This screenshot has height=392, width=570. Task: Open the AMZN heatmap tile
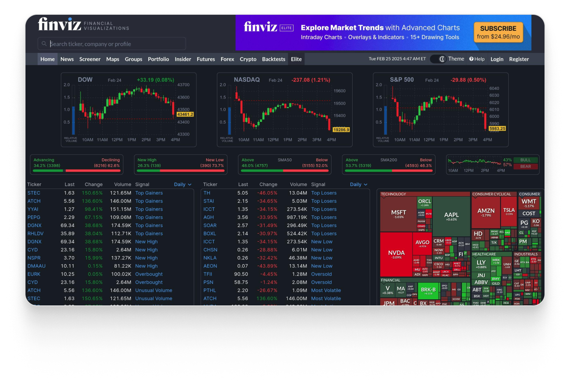click(x=486, y=212)
